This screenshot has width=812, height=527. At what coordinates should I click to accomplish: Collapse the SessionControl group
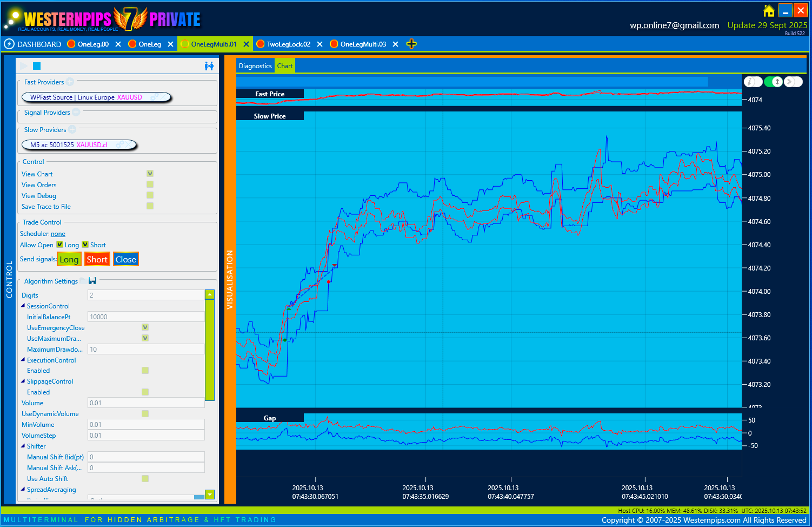tap(23, 306)
